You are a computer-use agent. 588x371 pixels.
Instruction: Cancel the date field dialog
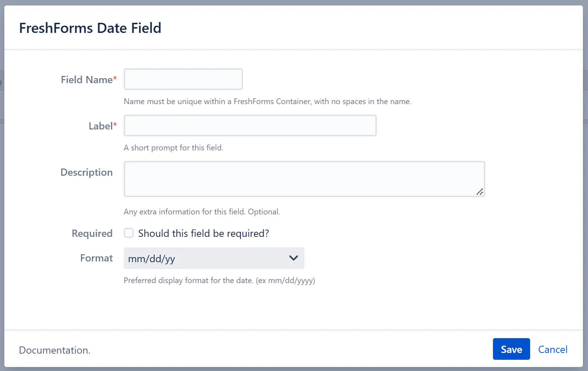(553, 349)
